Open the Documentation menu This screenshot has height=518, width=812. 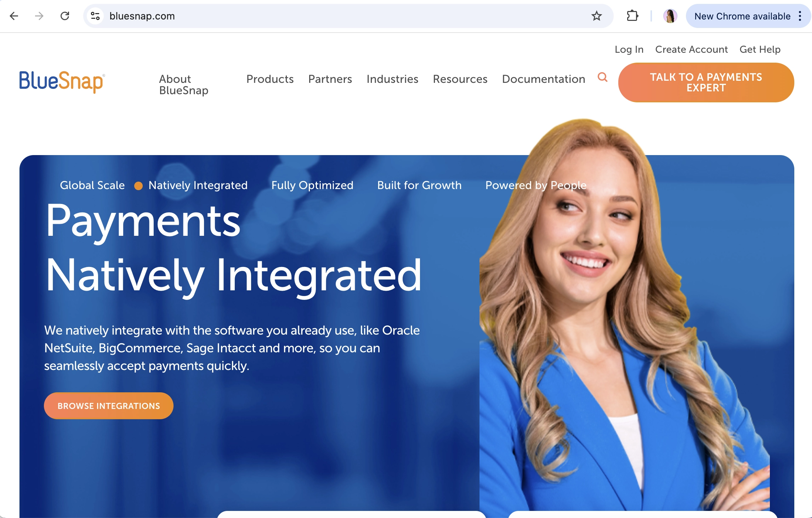click(544, 79)
